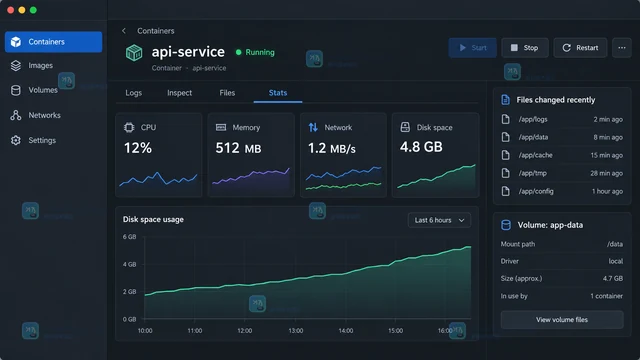Stop the api-service container

(524, 48)
